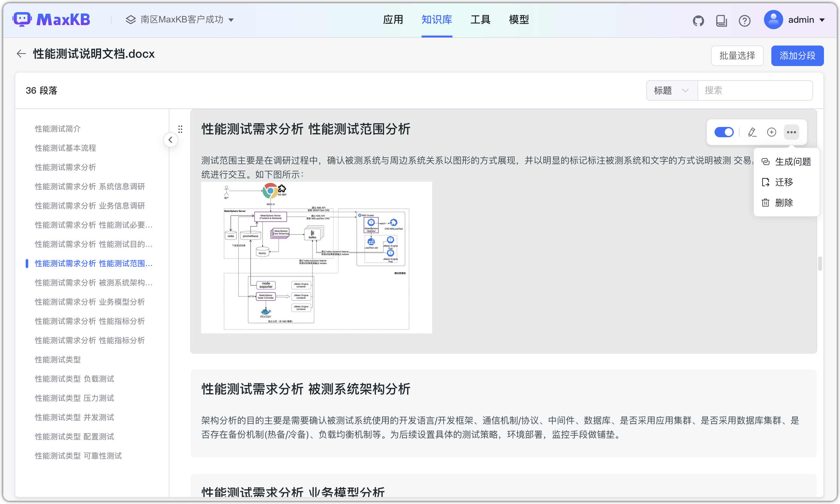Jump to 性能测试需求分析 业务模型分析 in outline

(90, 302)
